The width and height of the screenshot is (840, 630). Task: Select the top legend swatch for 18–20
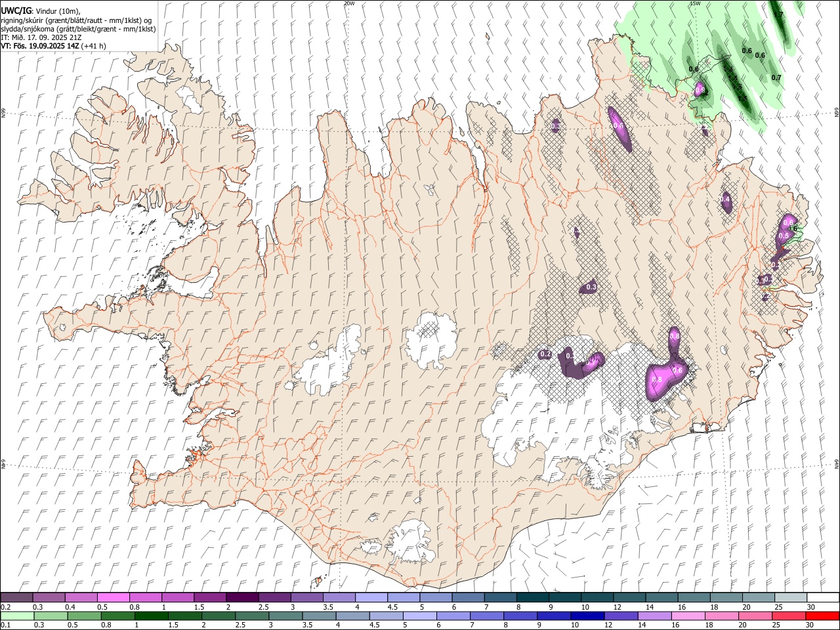click(725, 597)
